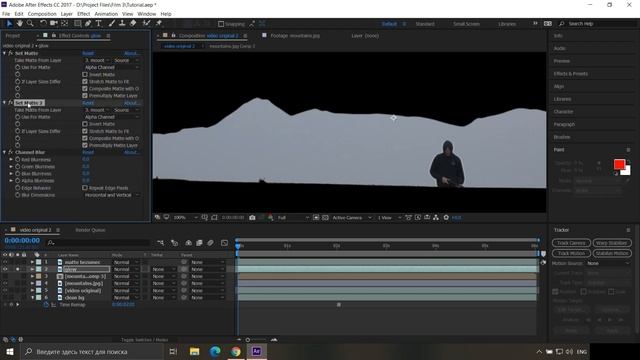The height and width of the screenshot is (360, 640).
Task: Select the Zoom magnifier tool
Action: coord(30,24)
